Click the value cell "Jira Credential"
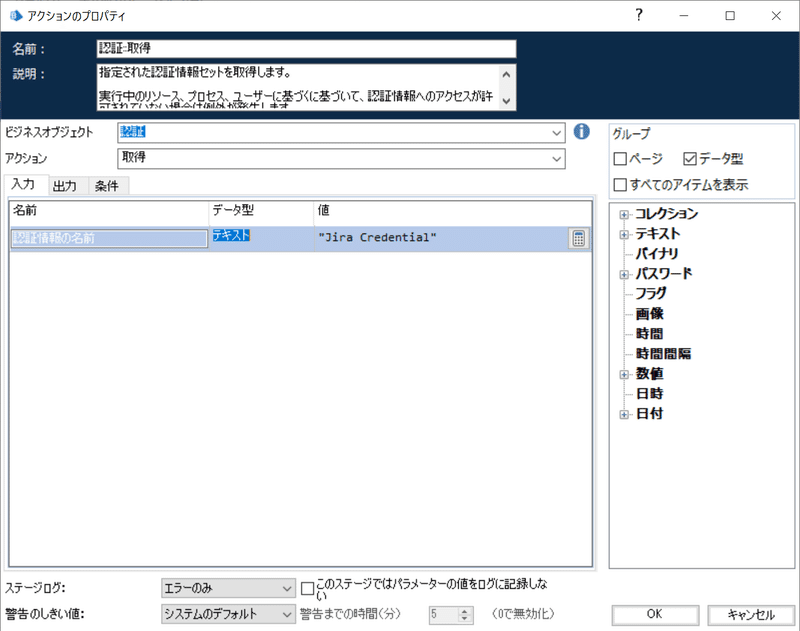This screenshot has width=800, height=631. (441, 238)
